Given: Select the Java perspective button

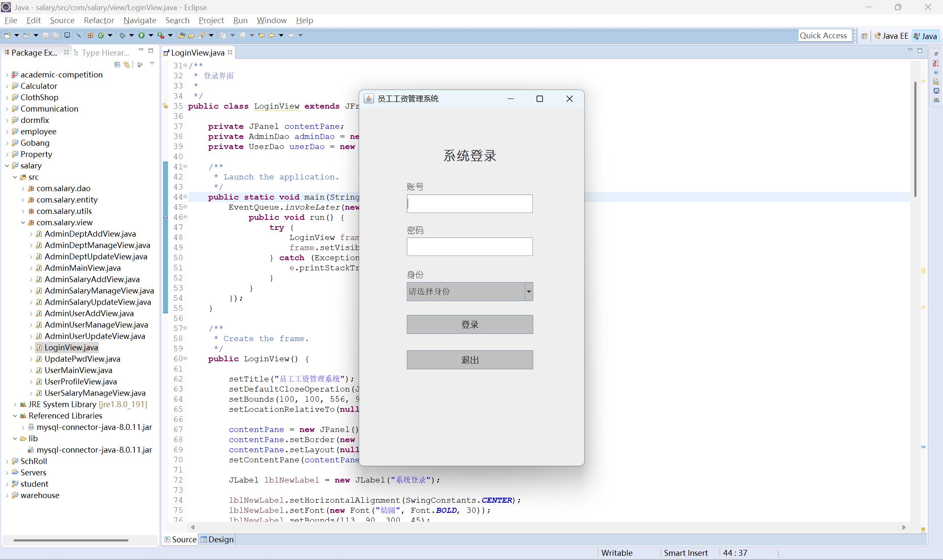Looking at the screenshot, I should [925, 36].
